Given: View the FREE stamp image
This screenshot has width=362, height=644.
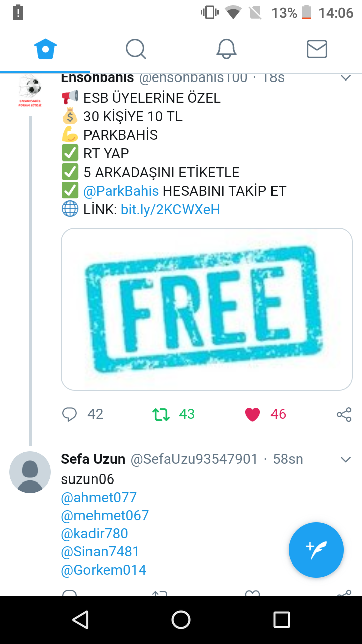Looking at the screenshot, I should coord(207,309).
